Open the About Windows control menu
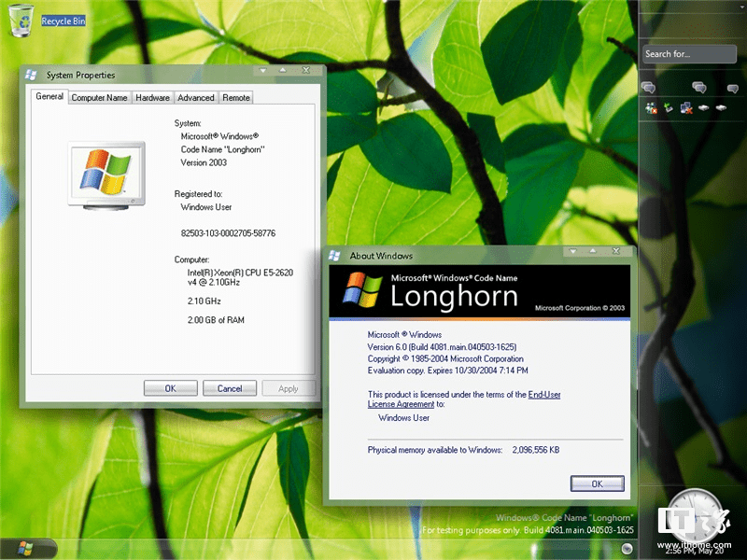Image resolution: width=747 pixels, height=560 pixels. click(335, 255)
